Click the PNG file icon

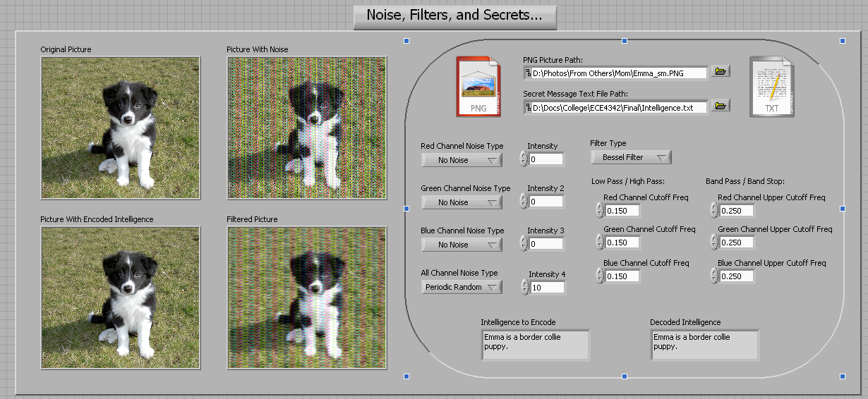(478, 86)
